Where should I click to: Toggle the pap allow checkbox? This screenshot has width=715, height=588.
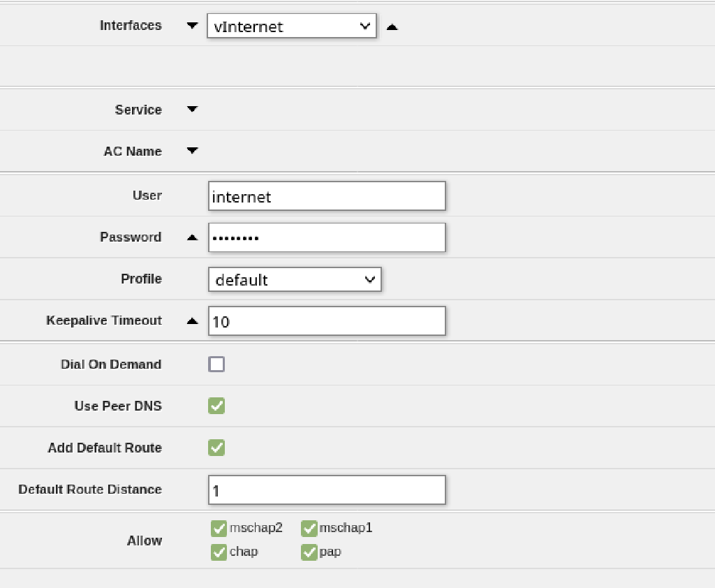tap(309, 552)
